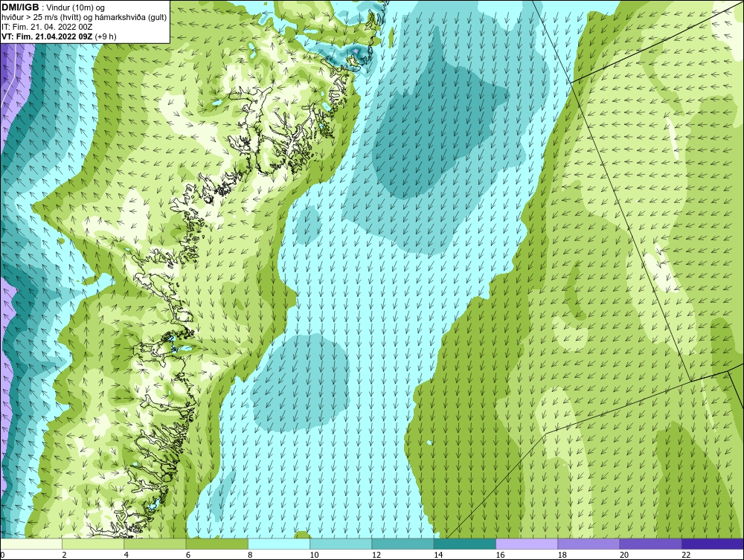Click the 12–14 m/s teal legend swatch
The width and height of the screenshot is (744, 560).
pos(403,544)
